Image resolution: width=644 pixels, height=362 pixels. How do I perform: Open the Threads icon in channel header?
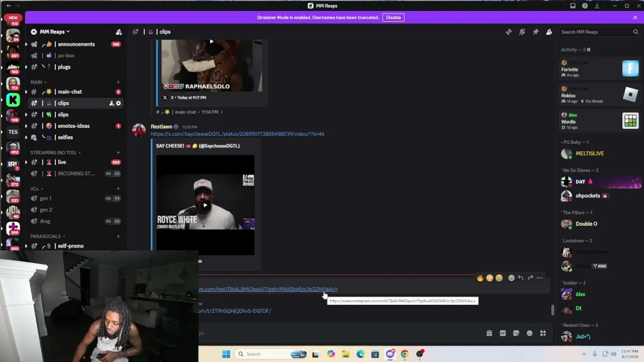click(509, 32)
